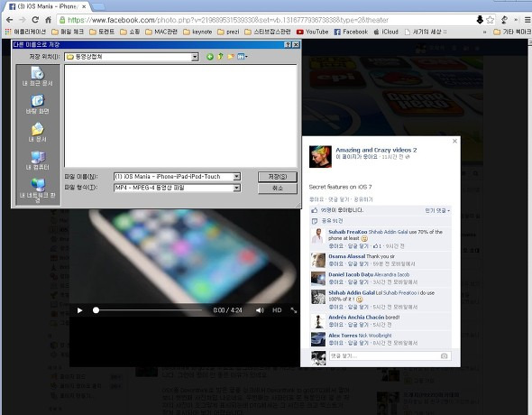The width and height of the screenshot is (532, 415).
Task: Click help question mark in save dialog
Action: [x=288, y=44]
